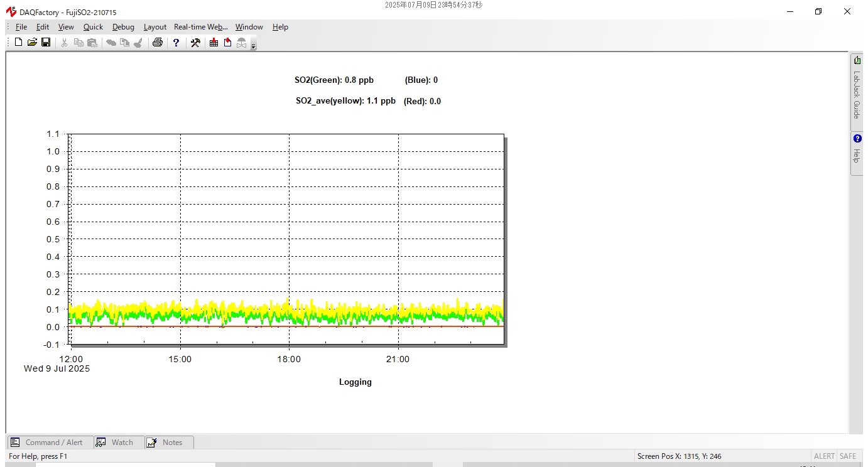Click the 1.1 y-axis label

pos(53,134)
